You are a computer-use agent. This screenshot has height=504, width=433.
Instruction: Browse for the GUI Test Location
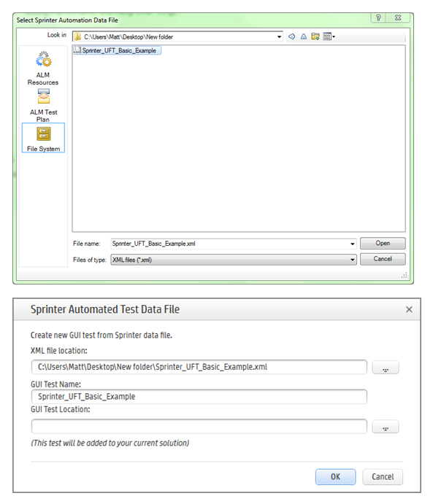pyautogui.click(x=386, y=427)
